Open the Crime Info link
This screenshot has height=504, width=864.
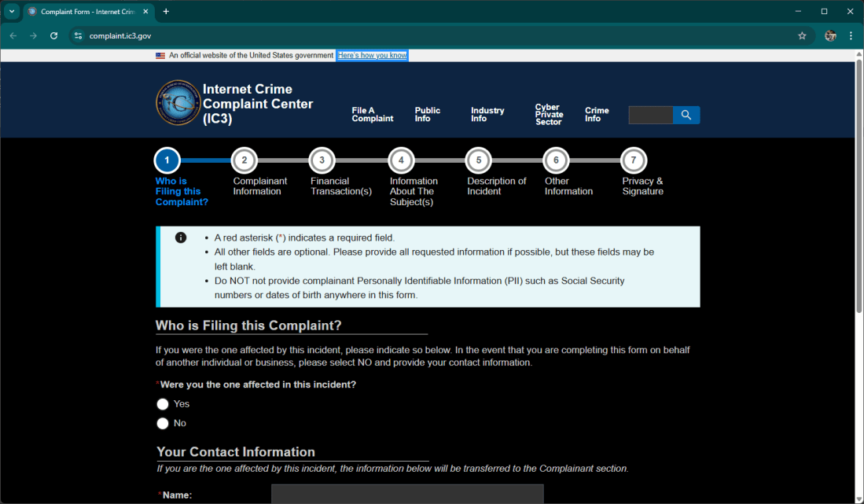coord(597,115)
